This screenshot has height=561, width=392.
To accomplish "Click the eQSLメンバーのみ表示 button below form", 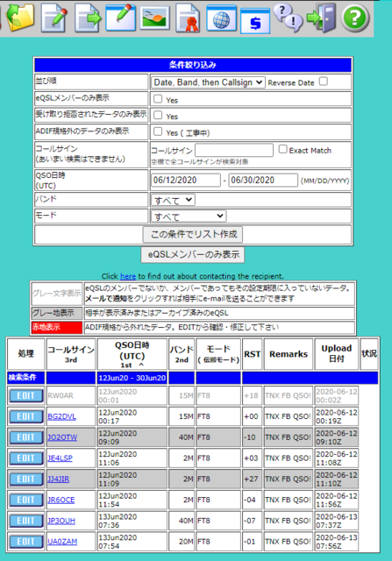I will coord(193,255).
